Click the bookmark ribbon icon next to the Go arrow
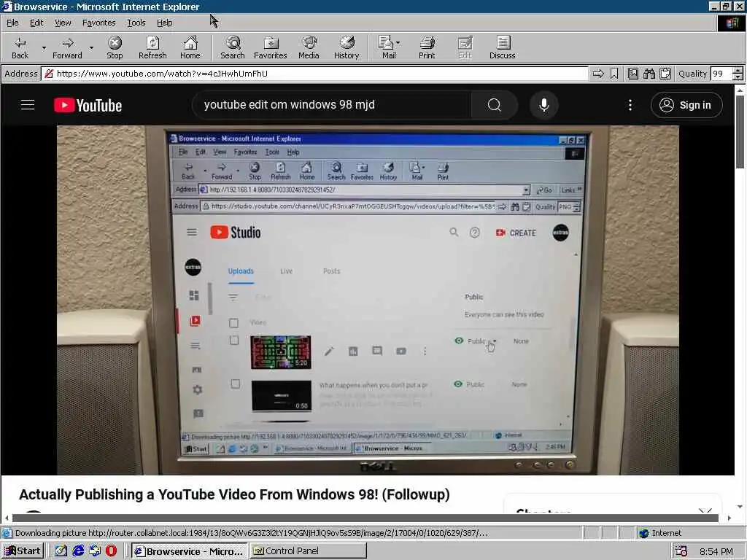The image size is (747, 560). [614, 74]
